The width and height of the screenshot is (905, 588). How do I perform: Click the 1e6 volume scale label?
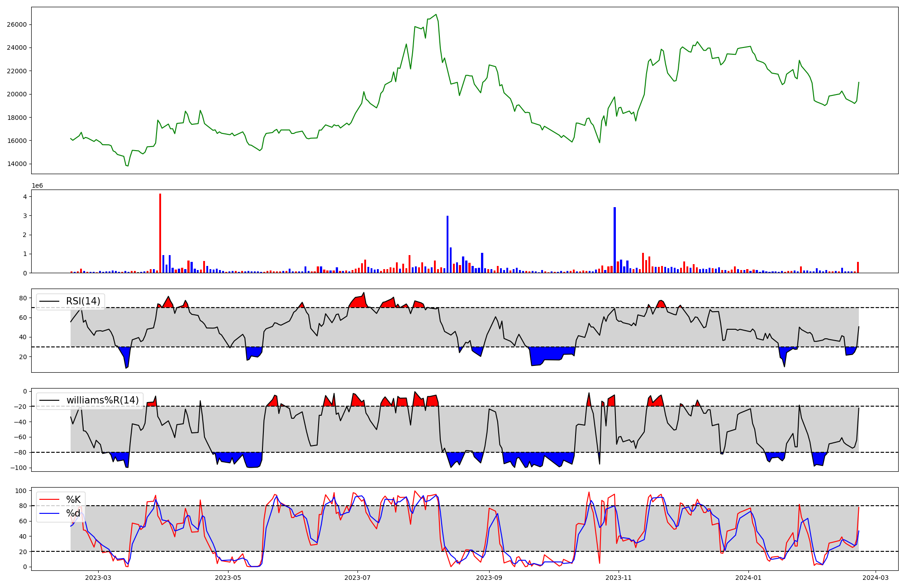point(37,185)
